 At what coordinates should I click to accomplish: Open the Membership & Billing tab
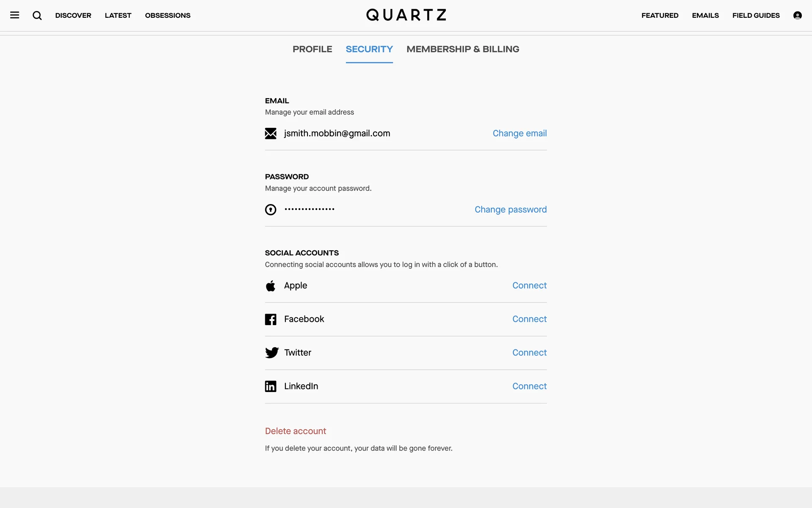463,49
